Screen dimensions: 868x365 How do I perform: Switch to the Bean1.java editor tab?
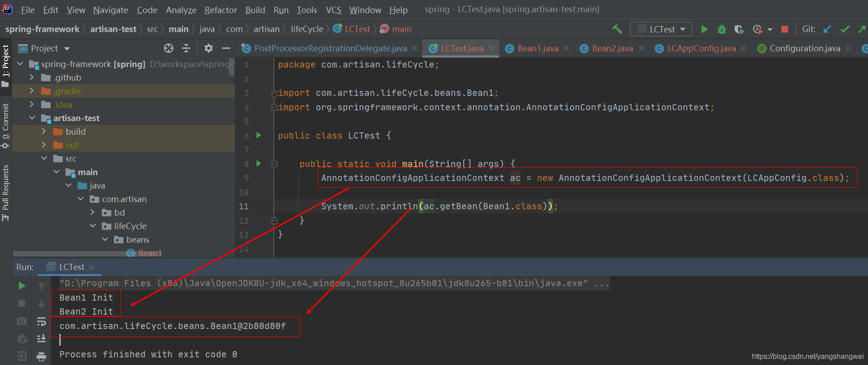click(537, 48)
